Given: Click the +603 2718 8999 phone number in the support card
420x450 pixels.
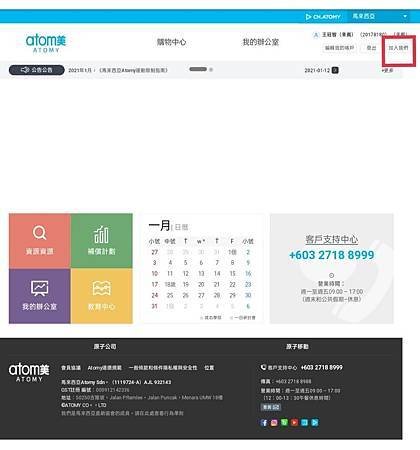Looking at the screenshot, I should click(332, 255).
